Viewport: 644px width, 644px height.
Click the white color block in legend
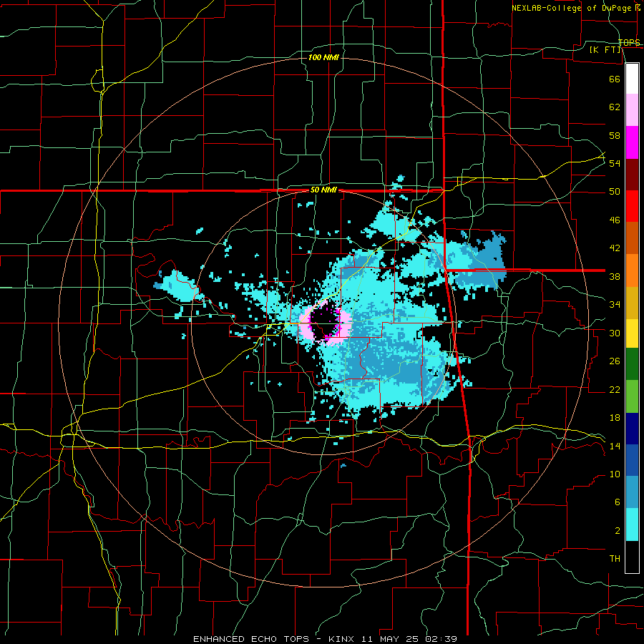(x=632, y=79)
